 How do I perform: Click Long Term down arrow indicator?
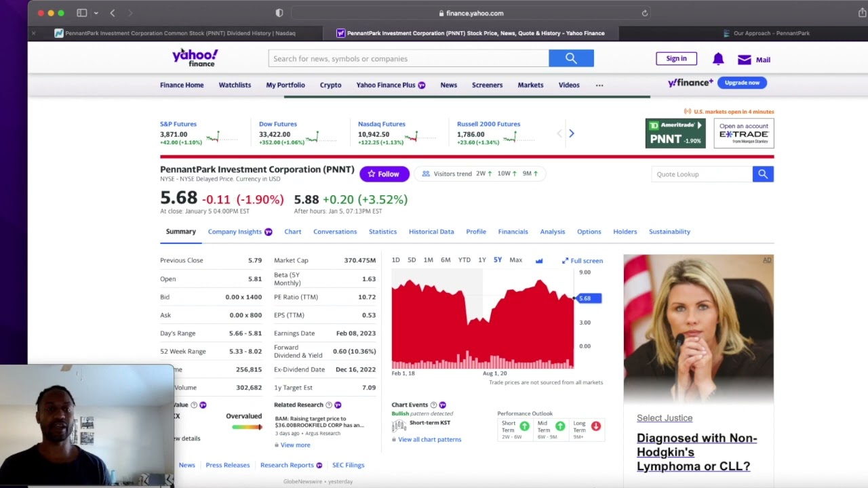coord(595,426)
